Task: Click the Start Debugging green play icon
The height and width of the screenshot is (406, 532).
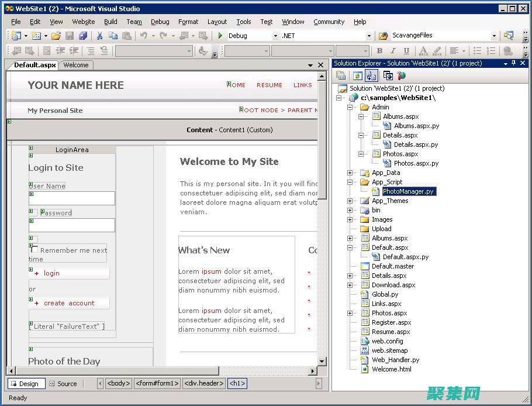Action: [220, 36]
